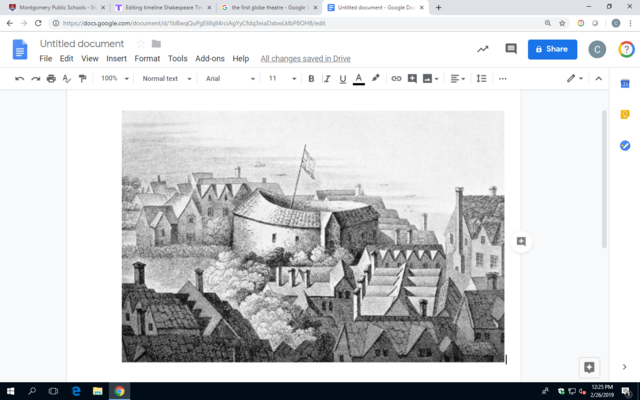Toggle Italic formatting
Viewport: 640px width, 400px height.
327,78
